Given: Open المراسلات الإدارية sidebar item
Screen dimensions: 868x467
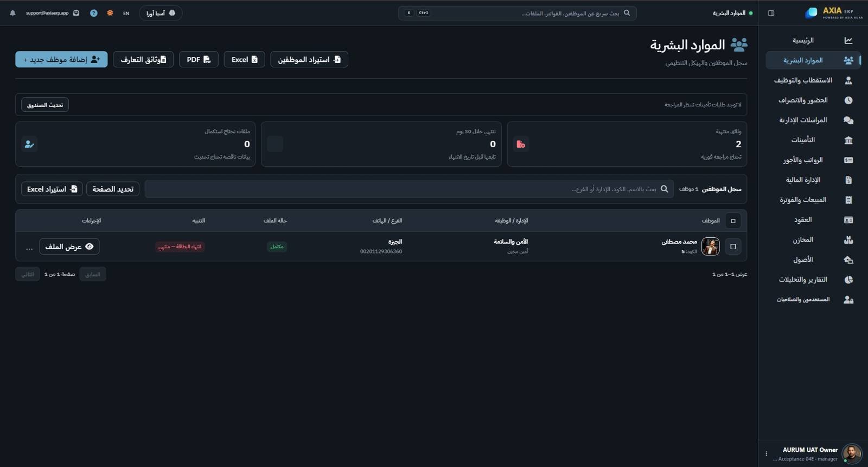Looking at the screenshot, I should pyautogui.click(x=812, y=120).
